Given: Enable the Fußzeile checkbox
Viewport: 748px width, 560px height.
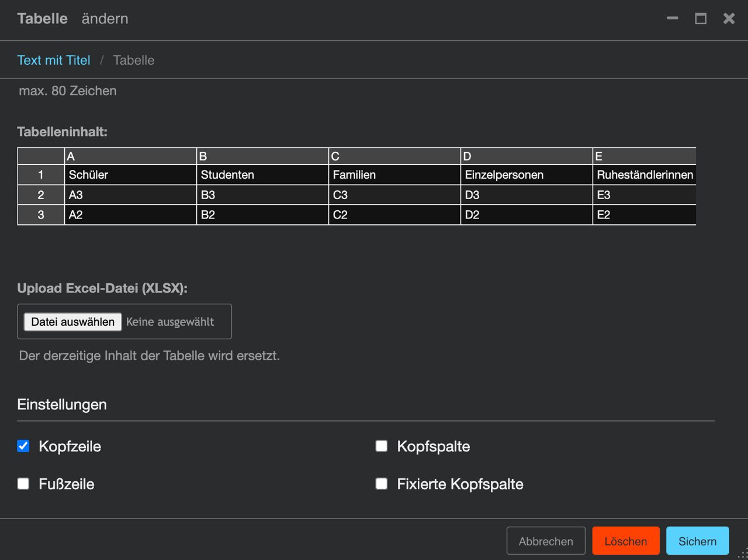Looking at the screenshot, I should pos(23,484).
